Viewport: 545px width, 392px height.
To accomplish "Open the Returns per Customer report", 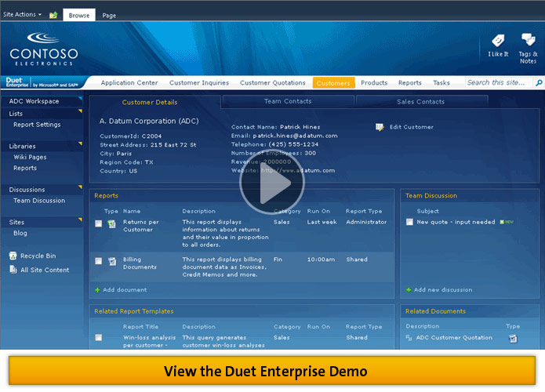I will click(x=141, y=226).
